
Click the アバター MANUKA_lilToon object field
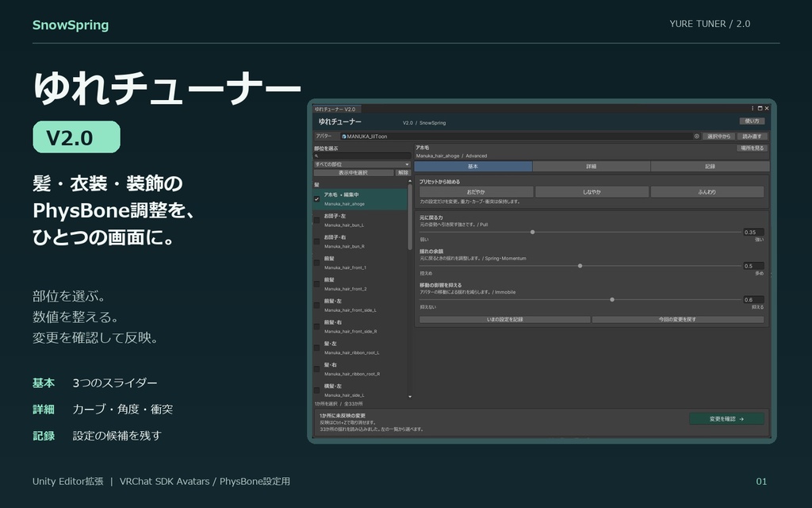pyautogui.click(x=520, y=137)
